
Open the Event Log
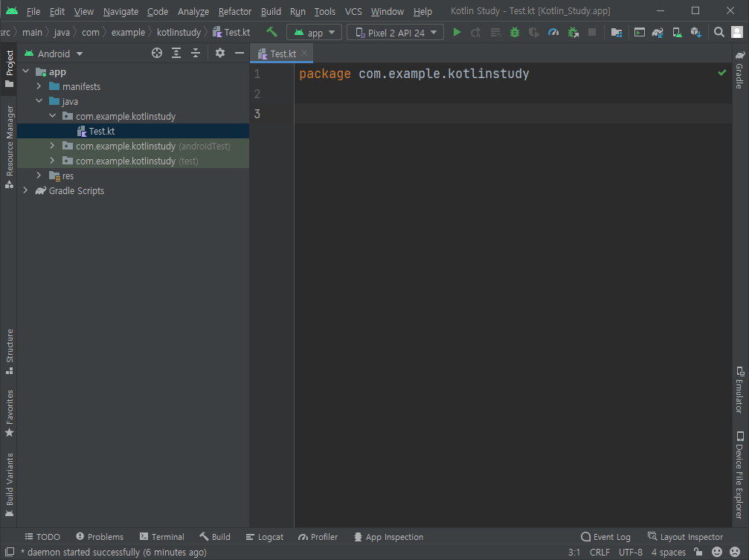click(605, 537)
